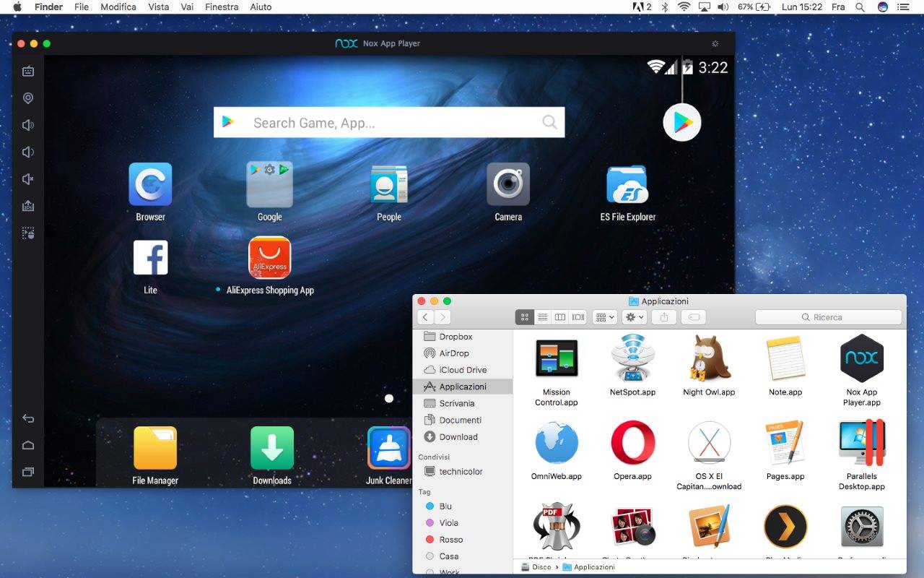Viewport: 924px width, 578px height.
Task: Select Nox App Player.app file in Finder
Action: [x=862, y=358]
